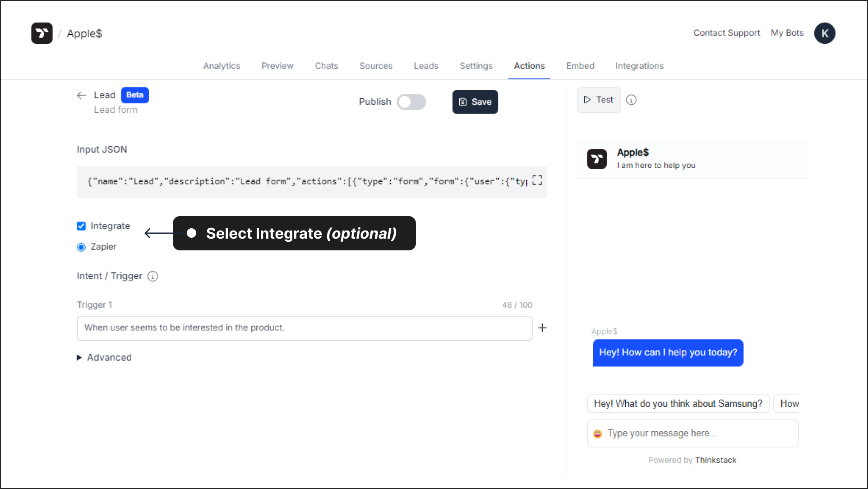Open the Contact Support link
Viewport: 868px width, 489px height.
coord(726,33)
